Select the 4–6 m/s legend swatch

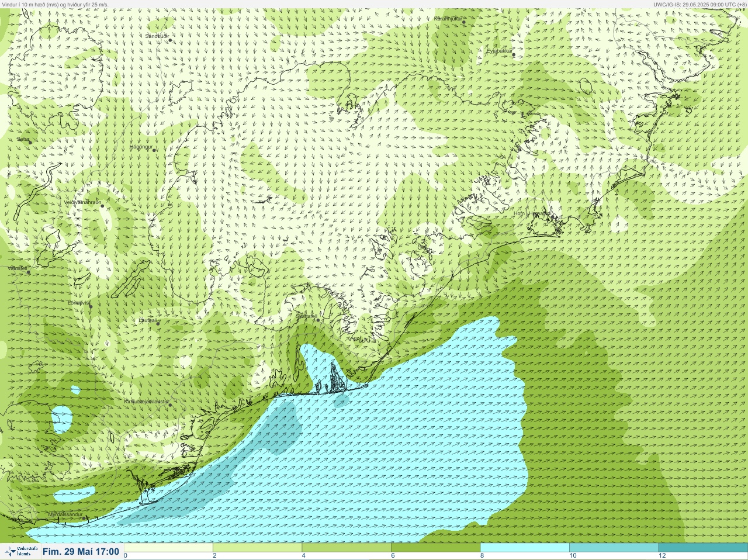[x=347, y=548]
